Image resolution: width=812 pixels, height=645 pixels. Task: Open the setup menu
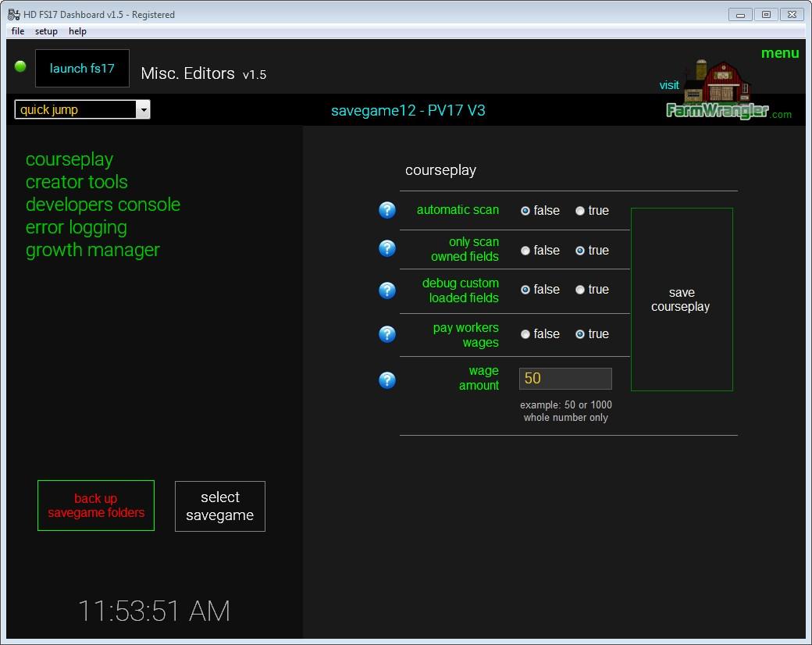pos(46,31)
